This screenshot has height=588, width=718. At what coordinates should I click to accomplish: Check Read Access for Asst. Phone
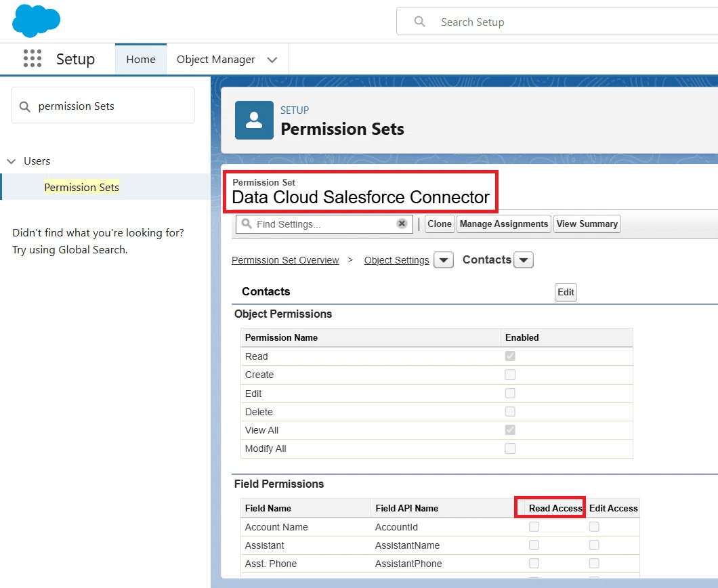tap(534, 563)
